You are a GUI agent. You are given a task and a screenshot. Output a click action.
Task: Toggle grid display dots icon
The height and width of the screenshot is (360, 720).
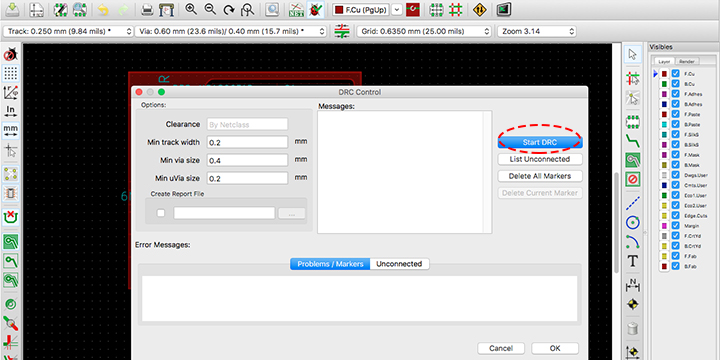tap(10, 73)
